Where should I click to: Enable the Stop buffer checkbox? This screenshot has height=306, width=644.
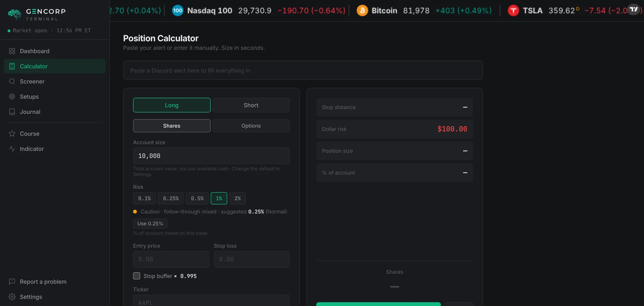137,276
